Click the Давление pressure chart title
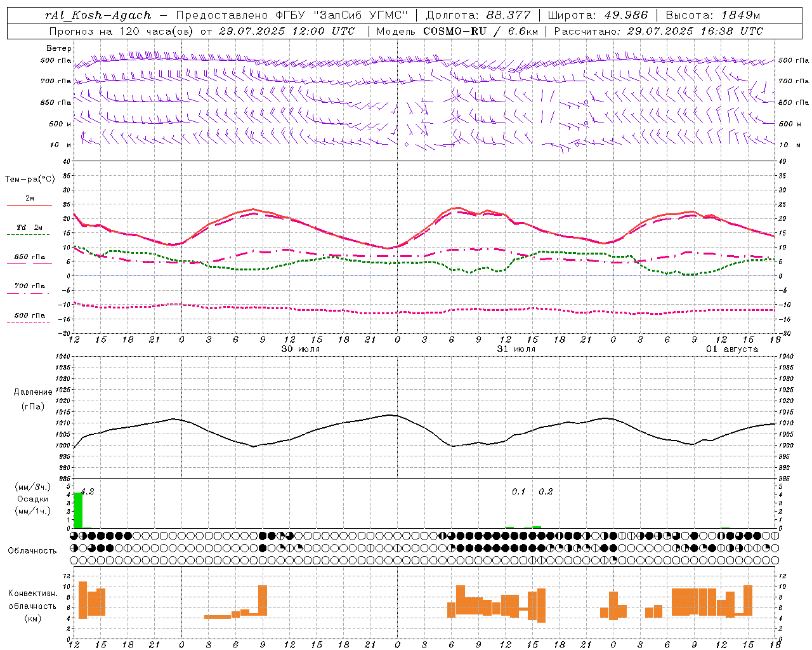Viewport: 812px width, 650px height. (33, 392)
